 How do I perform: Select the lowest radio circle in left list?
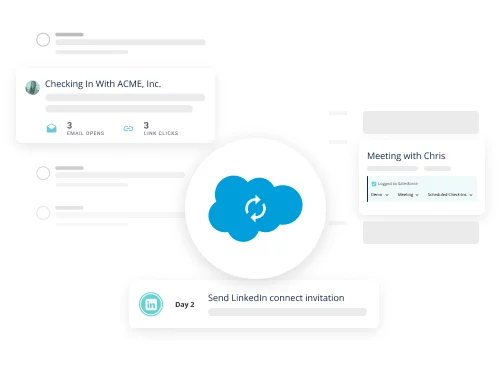(x=43, y=213)
